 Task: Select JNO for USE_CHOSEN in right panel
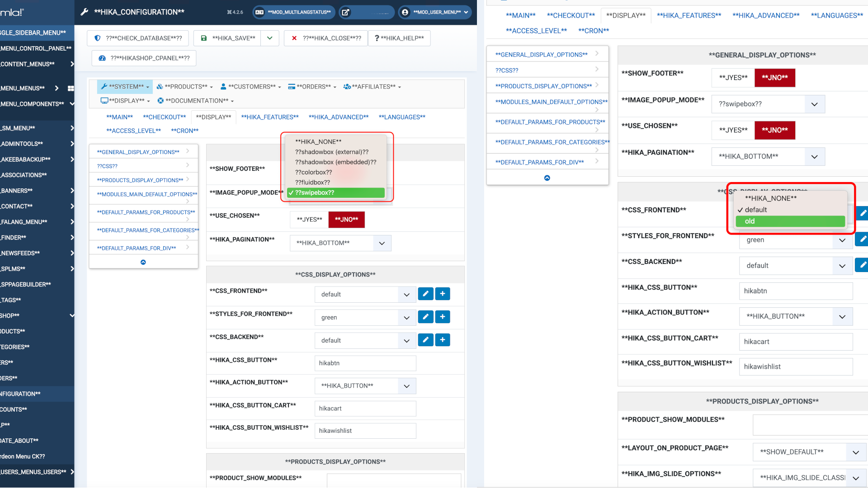click(x=774, y=130)
